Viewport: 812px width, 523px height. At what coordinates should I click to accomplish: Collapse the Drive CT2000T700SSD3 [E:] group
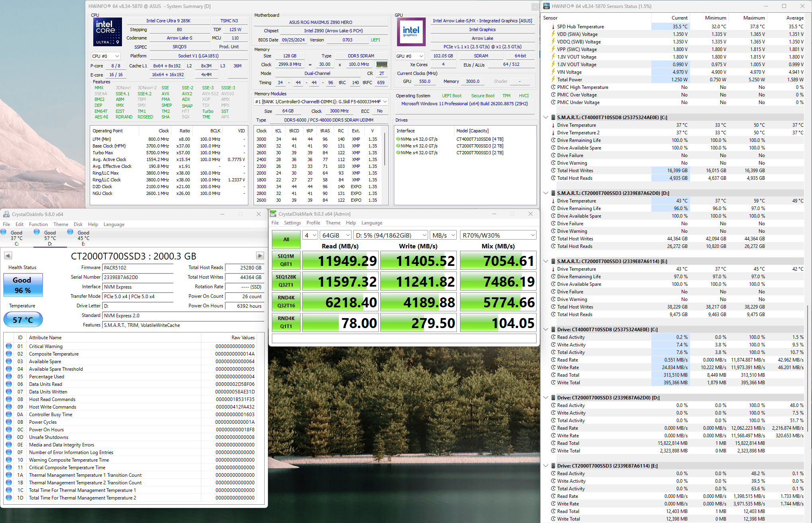tap(546, 466)
